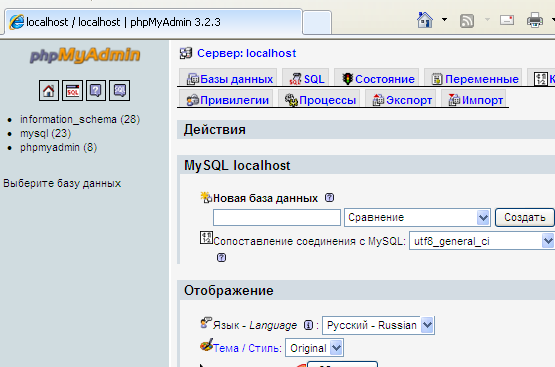Open the information_schema (28) database

click(x=80, y=119)
